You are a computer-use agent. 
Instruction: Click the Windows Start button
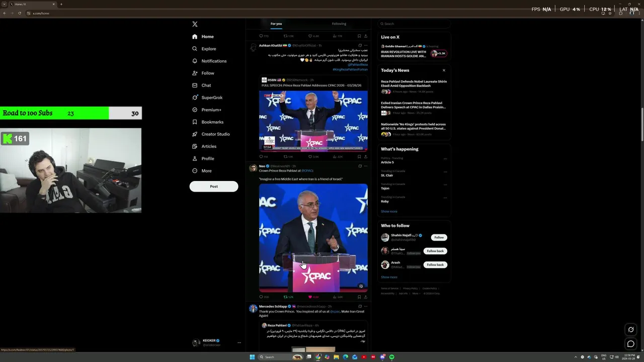252,357
